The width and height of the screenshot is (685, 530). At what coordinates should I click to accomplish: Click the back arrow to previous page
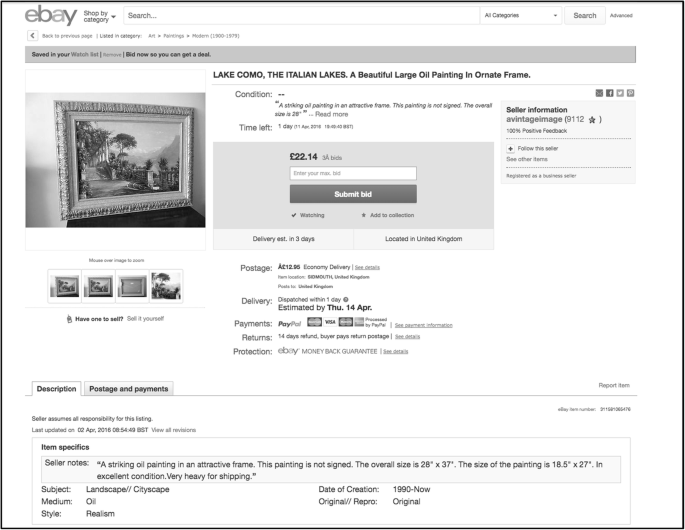tap(32, 36)
